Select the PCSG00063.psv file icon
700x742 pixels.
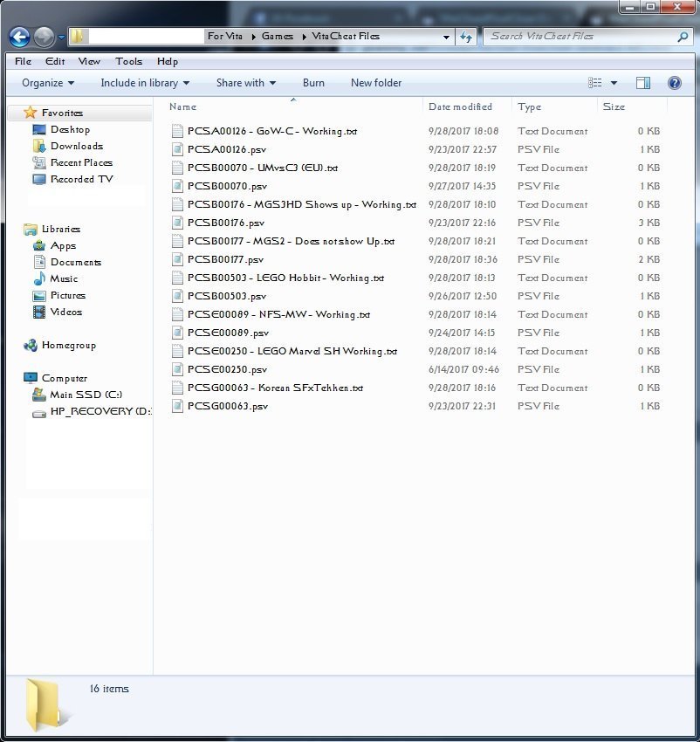pos(177,406)
